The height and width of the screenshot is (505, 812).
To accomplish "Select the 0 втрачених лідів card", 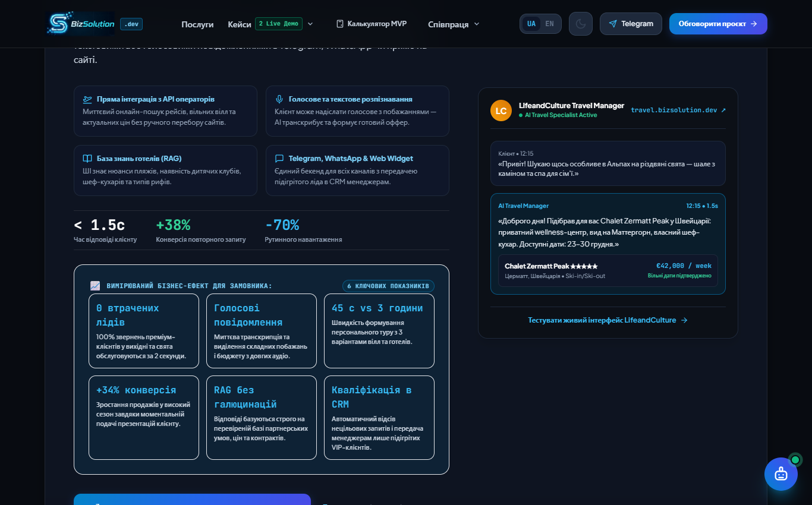I will click(144, 331).
